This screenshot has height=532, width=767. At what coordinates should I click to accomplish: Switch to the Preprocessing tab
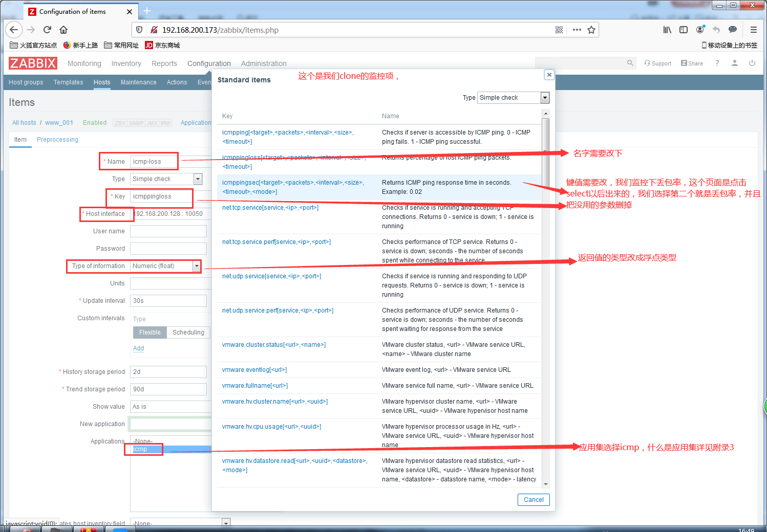(x=57, y=140)
